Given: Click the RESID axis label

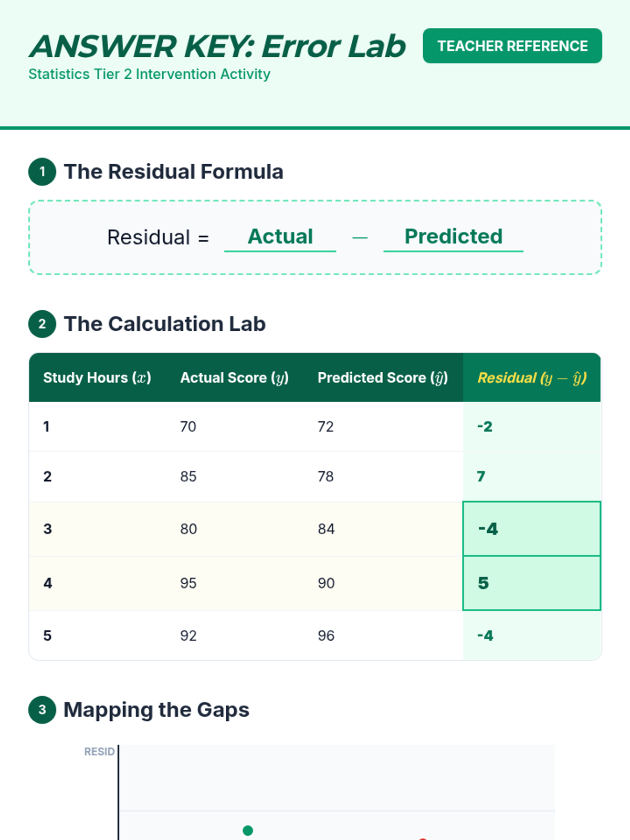Looking at the screenshot, I should point(99,752).
